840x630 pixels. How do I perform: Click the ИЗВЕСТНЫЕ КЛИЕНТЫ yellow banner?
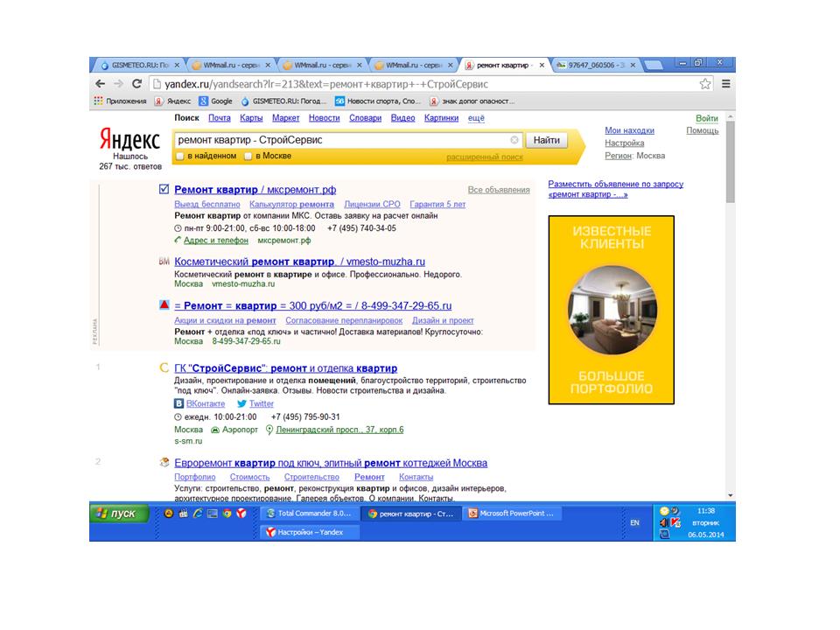click(612, 310)
